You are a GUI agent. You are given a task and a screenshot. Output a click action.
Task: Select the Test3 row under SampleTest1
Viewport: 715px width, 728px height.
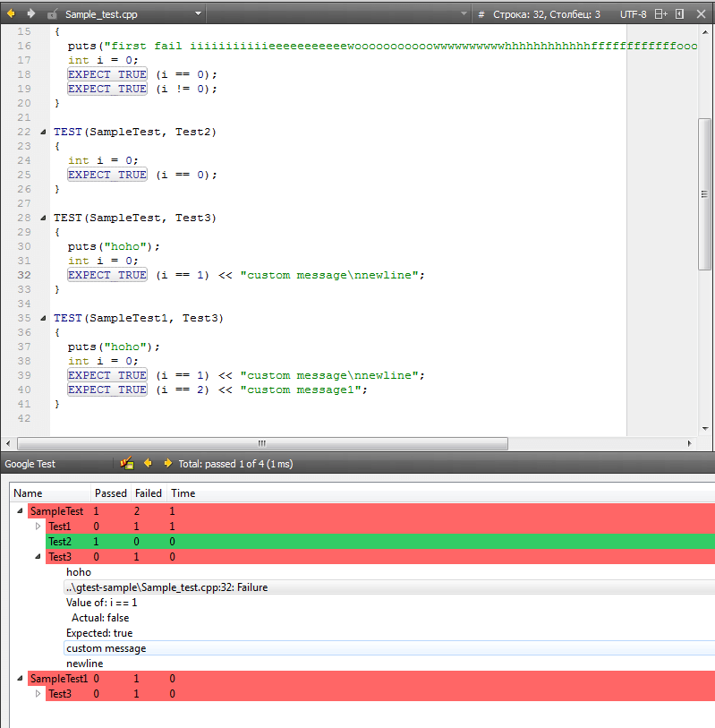pos(380,694)
